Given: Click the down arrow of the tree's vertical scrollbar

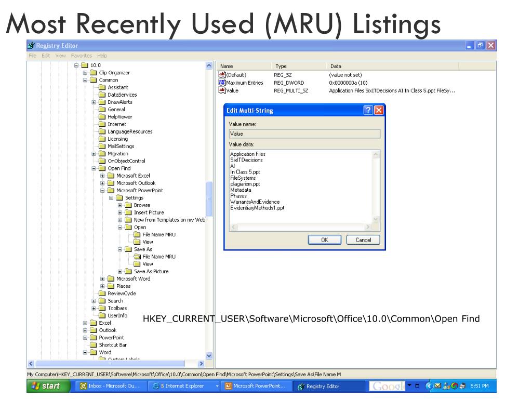Looking at the screenshot, I should (209, 356).
